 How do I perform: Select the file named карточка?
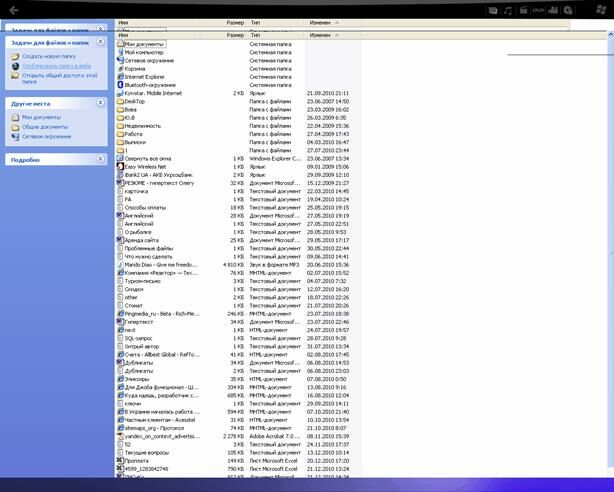coord(136,191)
